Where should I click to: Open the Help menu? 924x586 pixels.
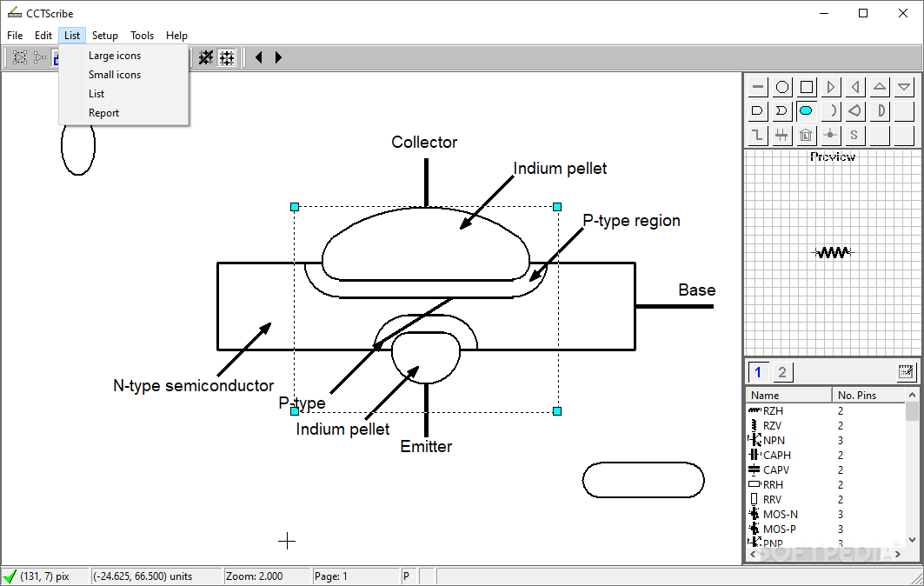tap(176, 36)
